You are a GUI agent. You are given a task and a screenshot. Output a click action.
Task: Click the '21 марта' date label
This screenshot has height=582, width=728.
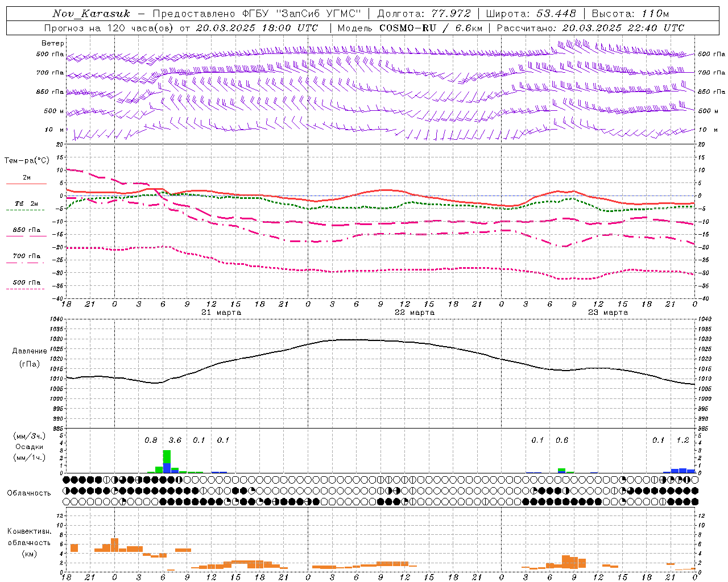tap(221, 313)
